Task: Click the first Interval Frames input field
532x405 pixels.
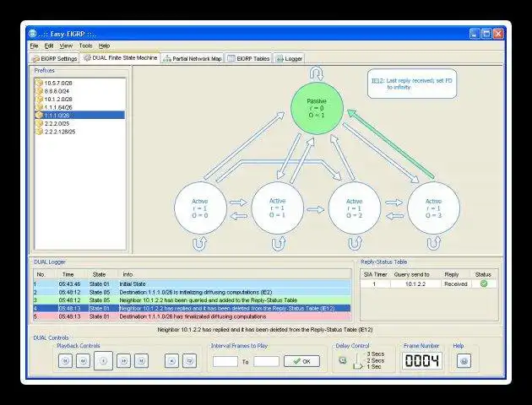Action: click(225, 361)
